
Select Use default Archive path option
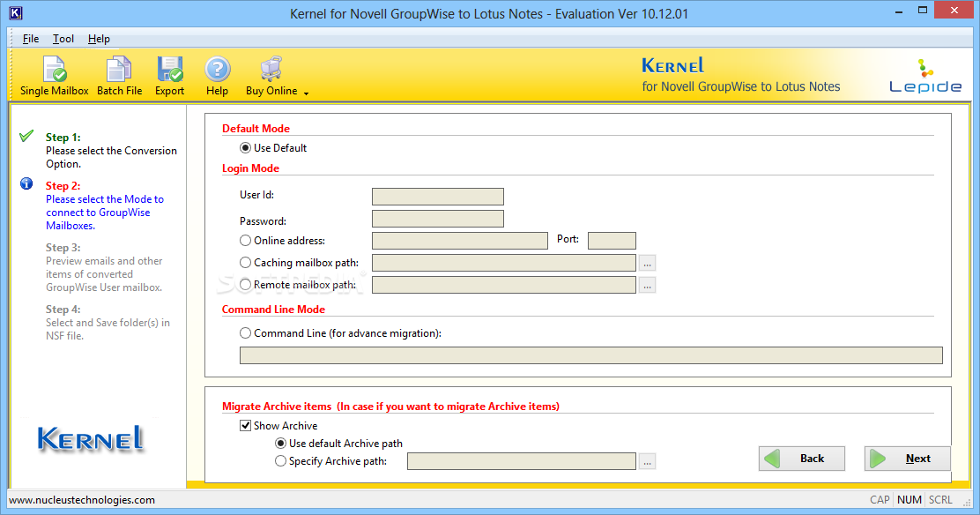click(x=280, y=443)
